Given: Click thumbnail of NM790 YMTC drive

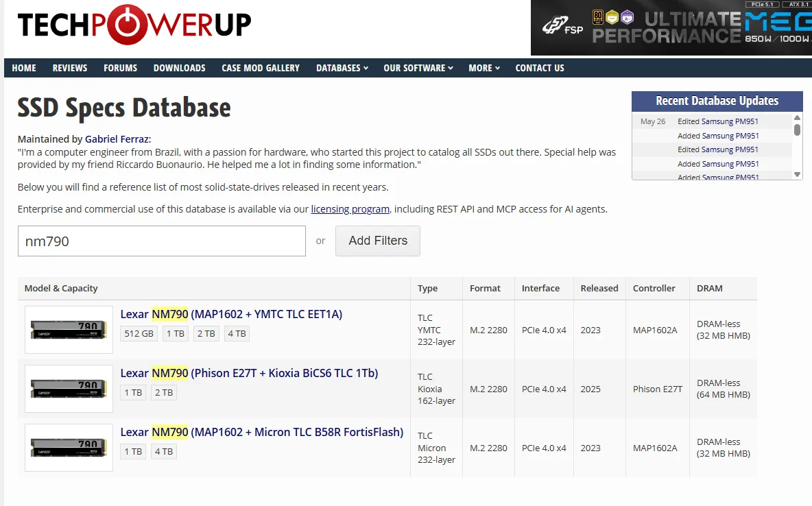Looking at the screenshot, I should [69, 330].
